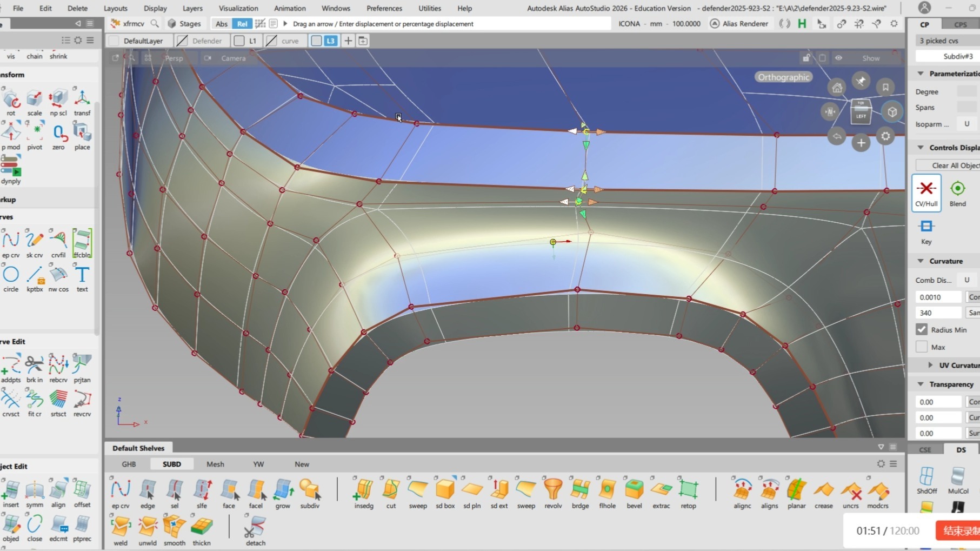Click the Clear All Objects button
Screen dimensions: 980x551
947,165
